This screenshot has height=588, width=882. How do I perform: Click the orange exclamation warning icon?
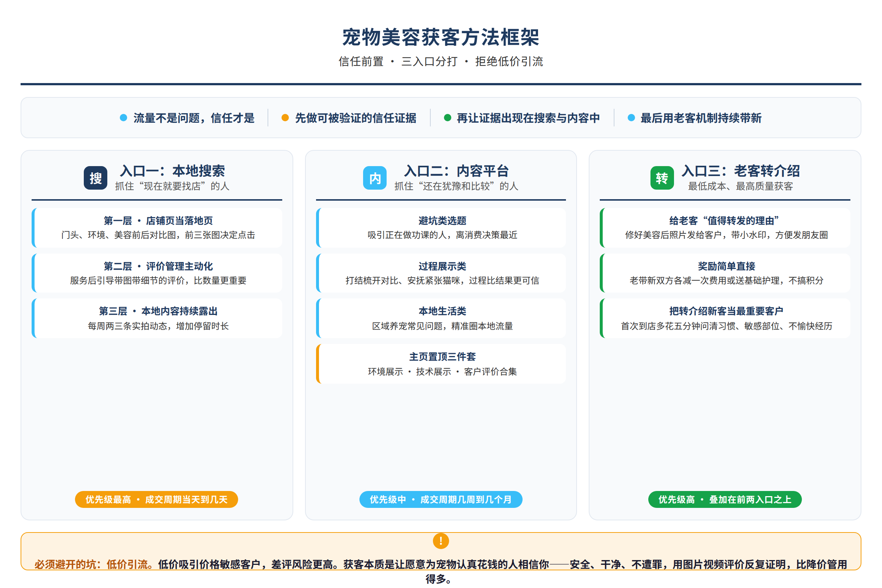point(441,541)
